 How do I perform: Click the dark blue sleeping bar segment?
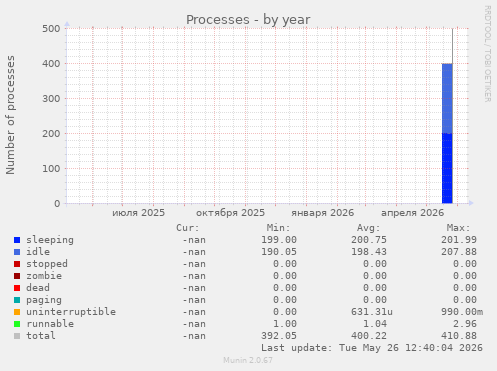(447, 168)
